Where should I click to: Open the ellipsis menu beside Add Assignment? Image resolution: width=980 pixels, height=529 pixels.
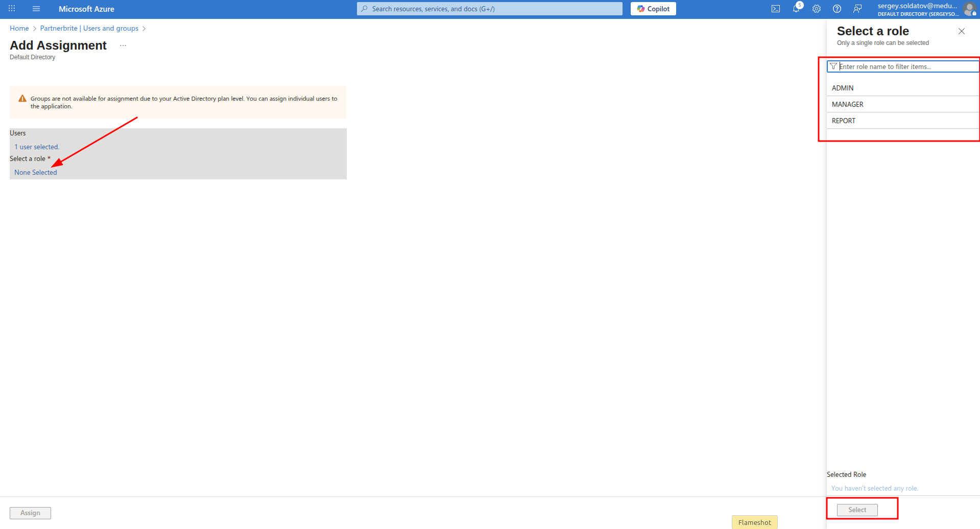tap(123, 45)
